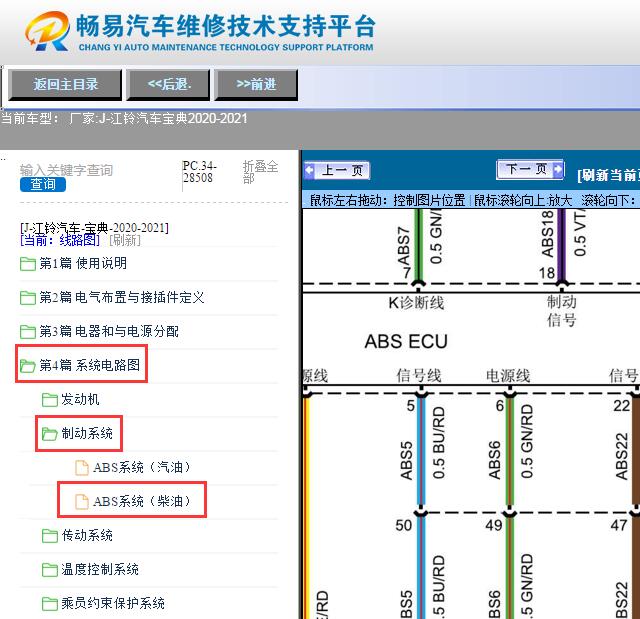
Task: Open the ABS系统（柴油） diagram entry
Action: 142,501
